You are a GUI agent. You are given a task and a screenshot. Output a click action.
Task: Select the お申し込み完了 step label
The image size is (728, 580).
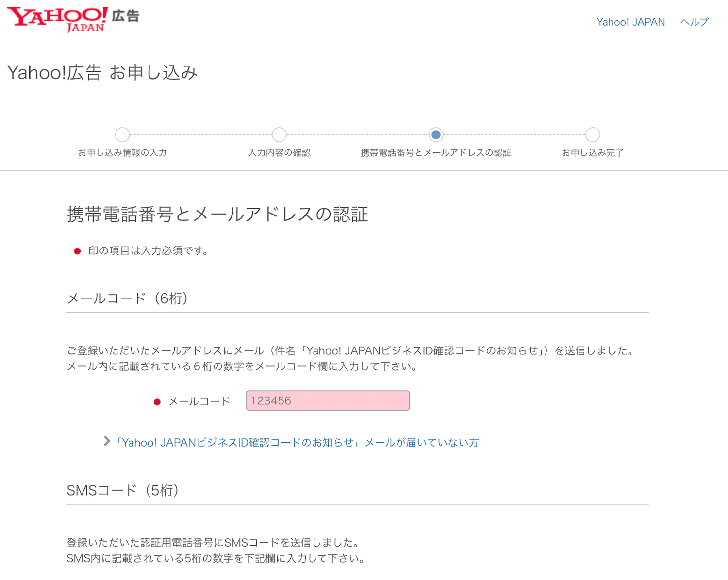click(x=593, y=153)
